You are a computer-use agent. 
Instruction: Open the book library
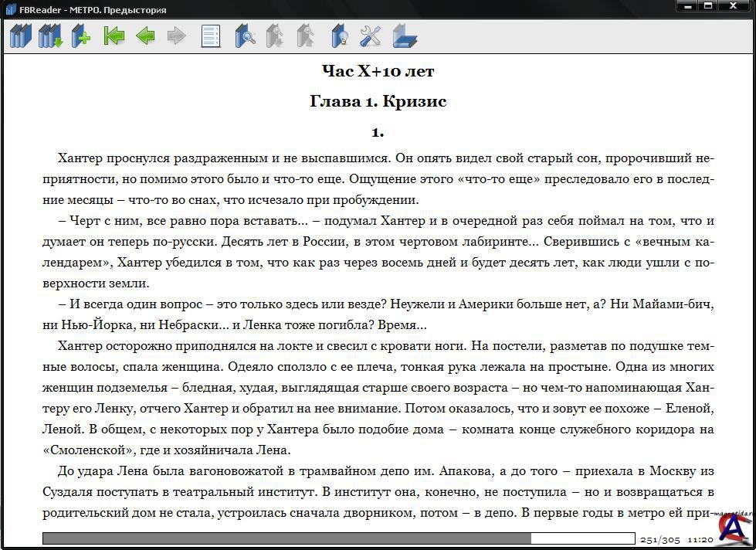pos(20,36)
